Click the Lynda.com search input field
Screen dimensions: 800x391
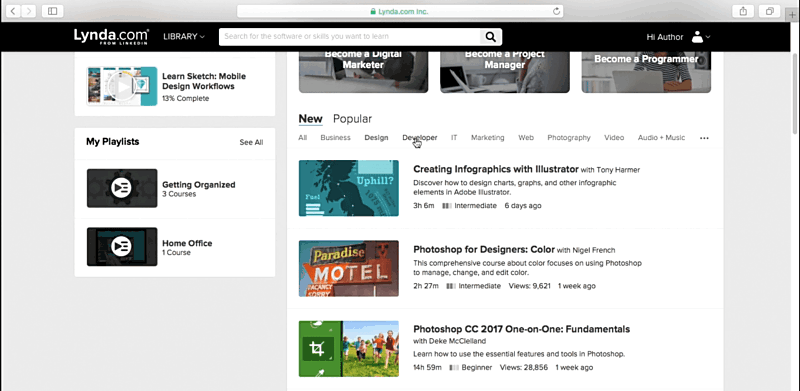click(349, 37)
